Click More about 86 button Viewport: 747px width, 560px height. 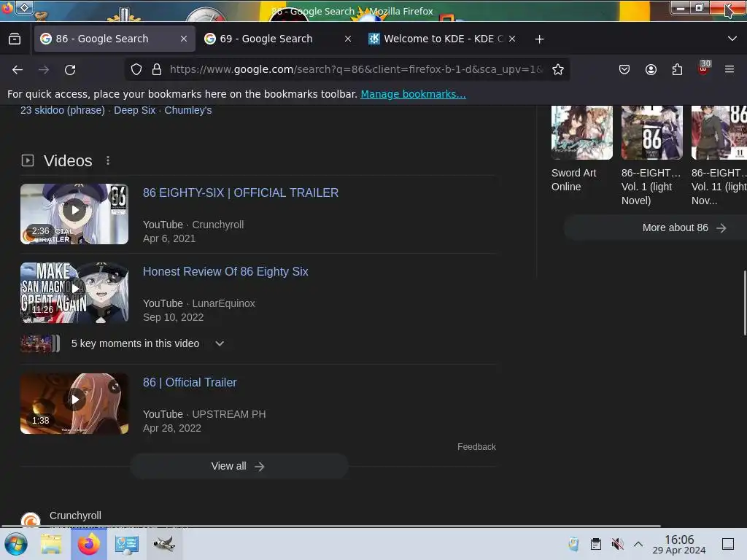coord(656,227)
